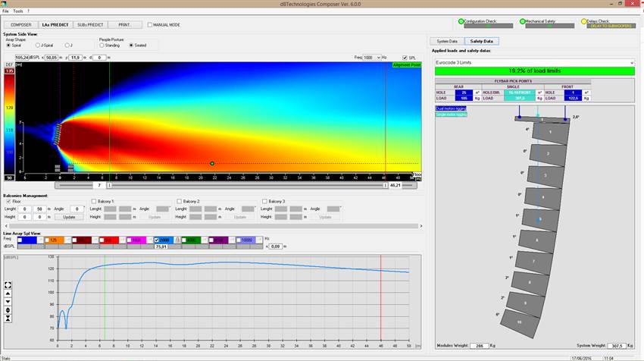Click the green listening point marker on map
The image size is (644, 361).
(x=212, y=164)
